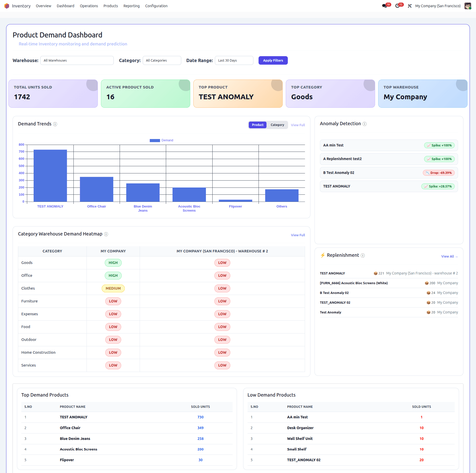
Task: Switch Demand Trends to Category view
Action: coord(277,125)
